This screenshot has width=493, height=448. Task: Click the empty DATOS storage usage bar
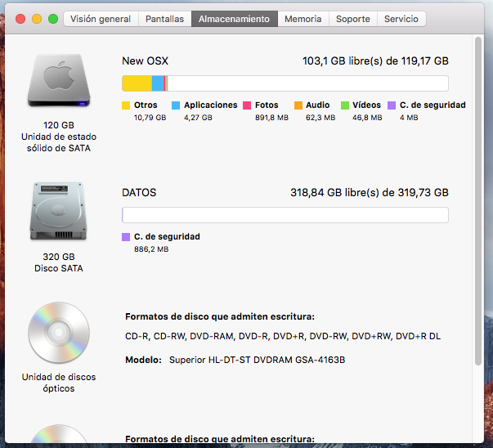pyautogui.click(x=285, y=215)
